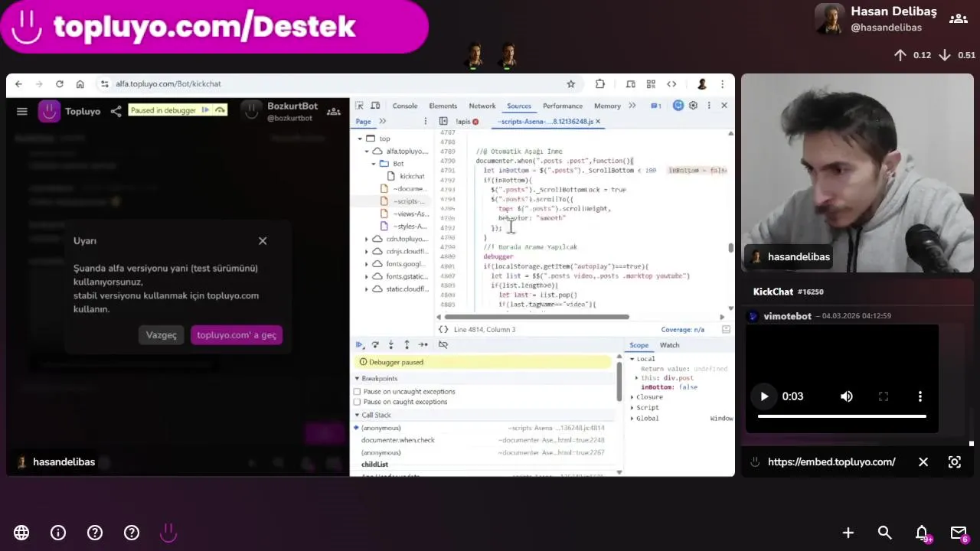Go back in browser history
The width and height of the screenshot is (980, 551).
18,84
